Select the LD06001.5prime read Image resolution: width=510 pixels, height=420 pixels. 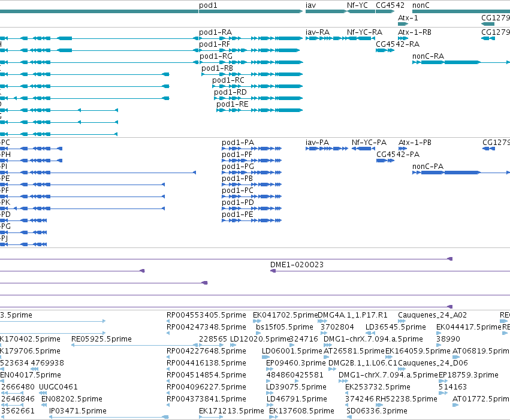point(265,357)
